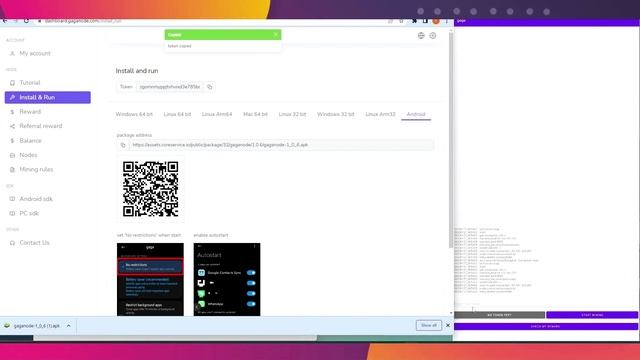Click the Token value field
The image size is (640, 360).
pyautogui.click(x=170, y=87)
